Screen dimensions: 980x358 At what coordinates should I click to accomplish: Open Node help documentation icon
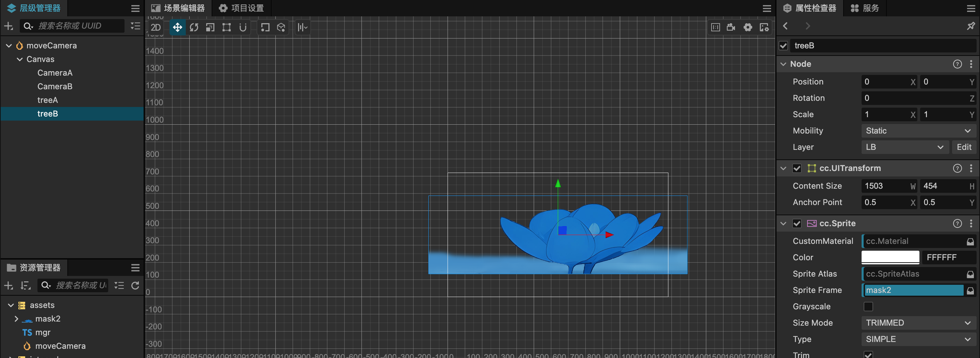point(957,64)
